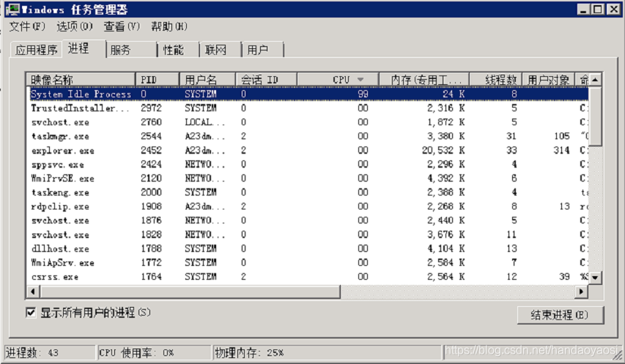Click the Task Manager title bar icon

pyautogui.click(x=12, y=10)
